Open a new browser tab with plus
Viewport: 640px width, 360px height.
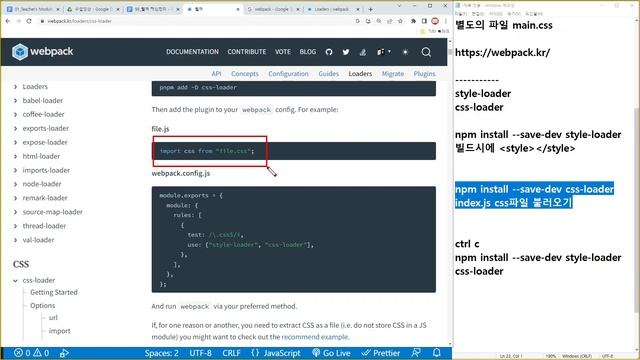point(370,9)
